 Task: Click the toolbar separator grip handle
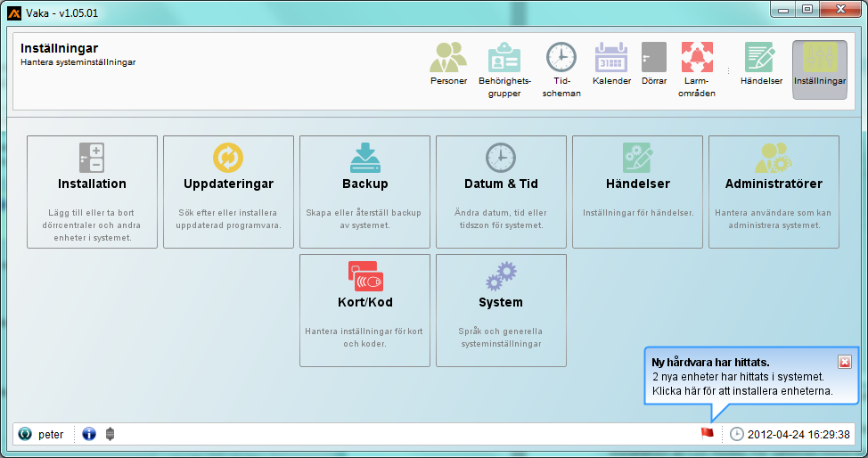pos(728,70)
